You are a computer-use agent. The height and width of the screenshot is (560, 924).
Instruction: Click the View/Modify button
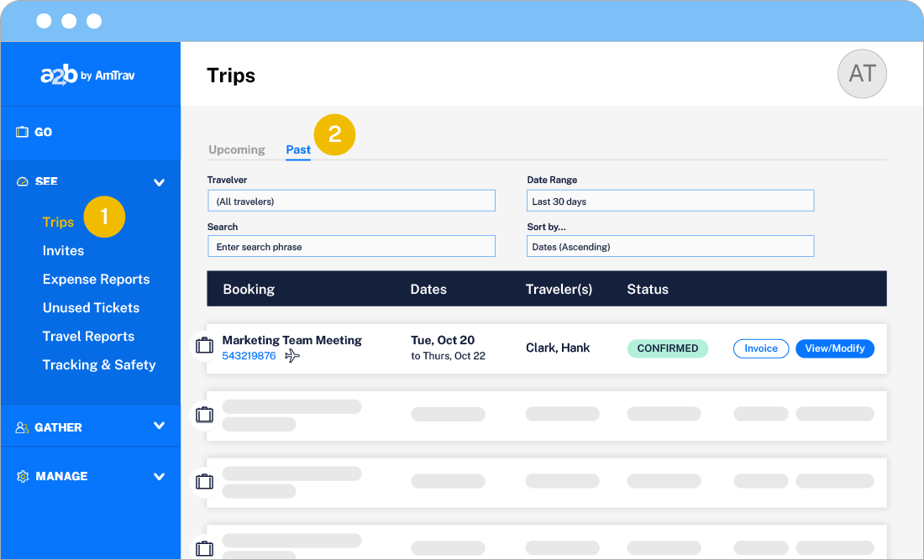coord(834,348)
